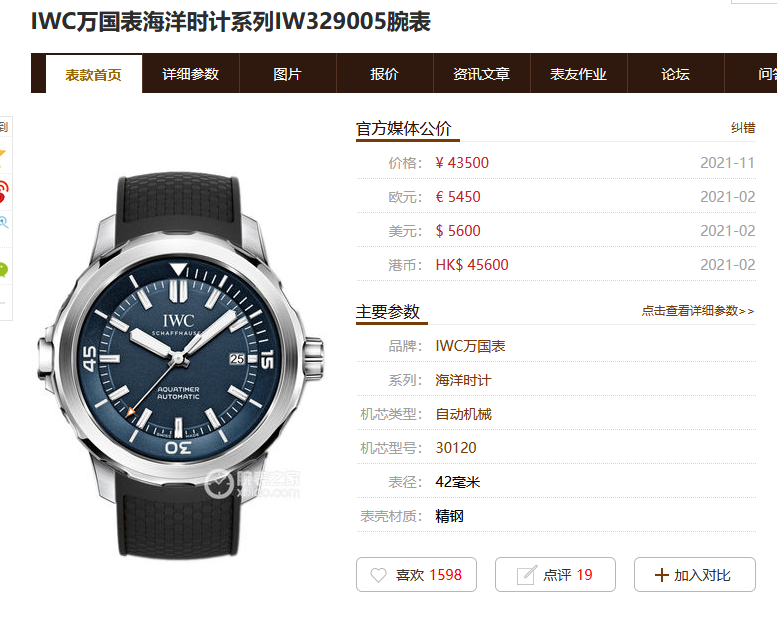Image resolution: width=777 pixels, height=619 pixels.
Task: Select the 表款首页 tab
Action: [x=94, y=74]
